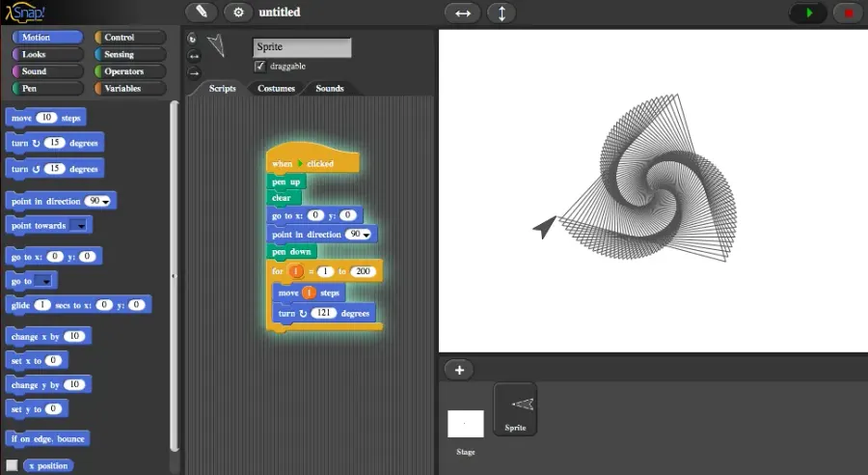Open the palette point in direction 90 dropdown

pyautogui.click(x=105, y=202)
